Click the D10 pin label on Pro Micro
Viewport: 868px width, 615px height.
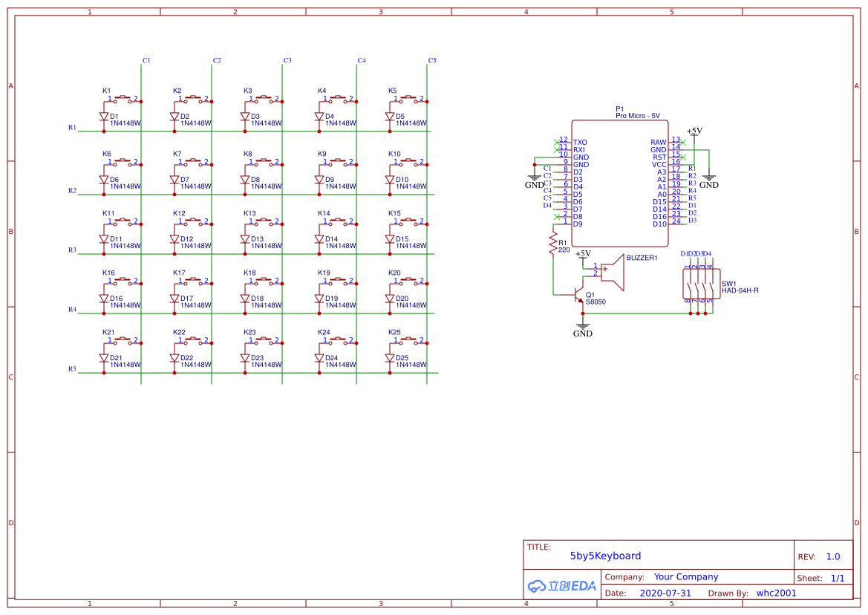(x=659, y=224)
